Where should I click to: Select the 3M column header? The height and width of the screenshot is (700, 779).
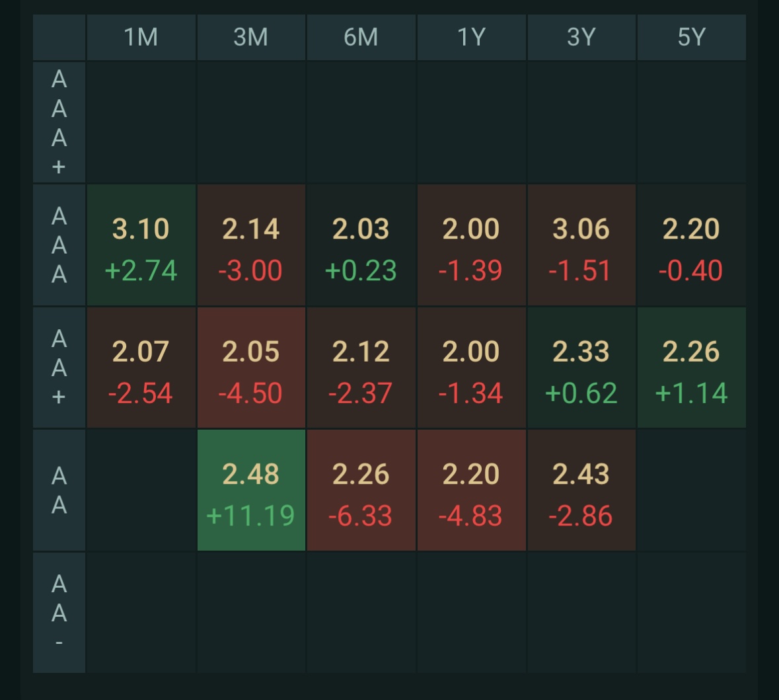(251, 37)
